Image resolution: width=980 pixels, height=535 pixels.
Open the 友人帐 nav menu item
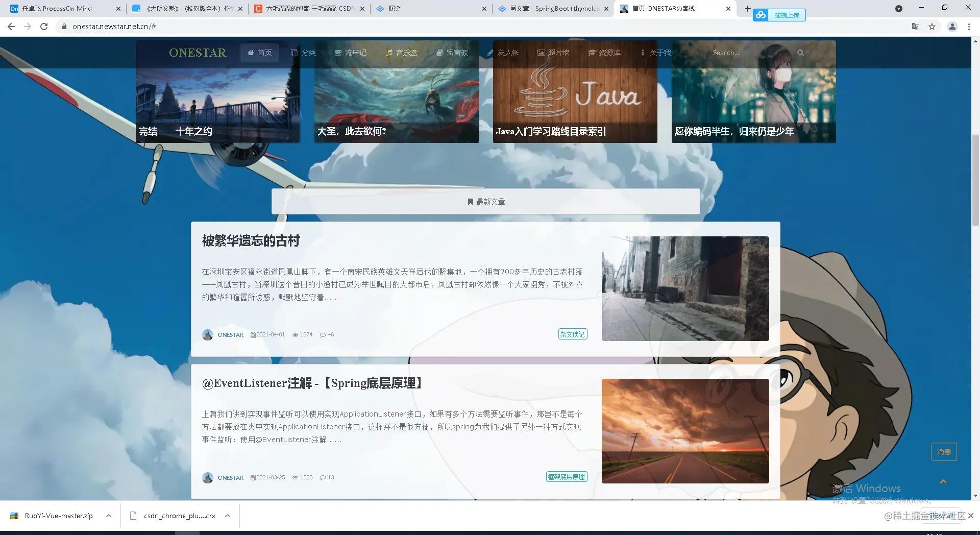(503, 53)
